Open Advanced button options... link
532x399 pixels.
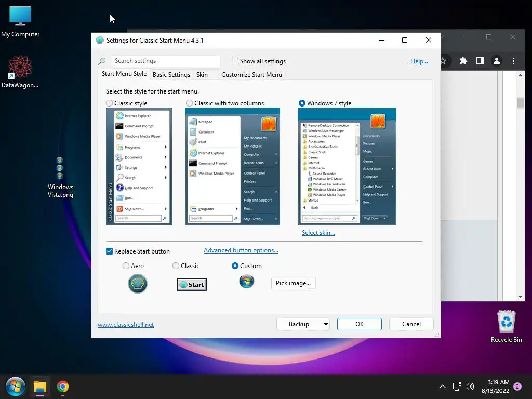(241, 250)
